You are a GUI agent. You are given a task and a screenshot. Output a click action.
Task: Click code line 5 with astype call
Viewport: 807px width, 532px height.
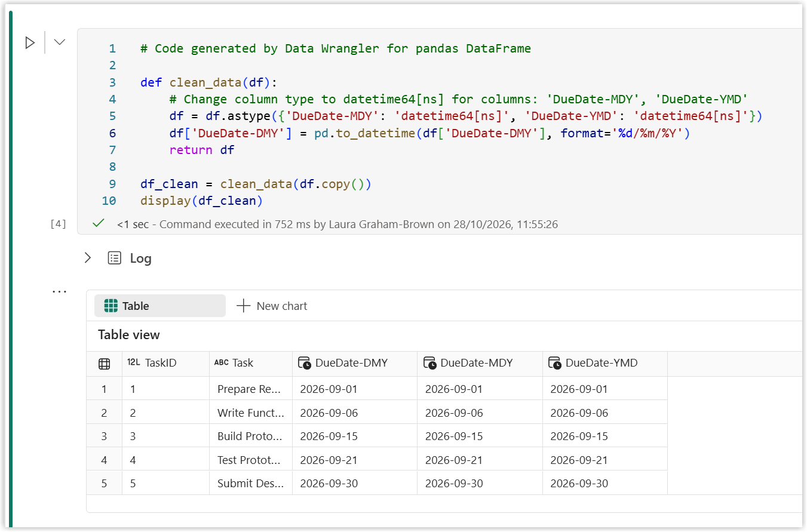[451, 116]
